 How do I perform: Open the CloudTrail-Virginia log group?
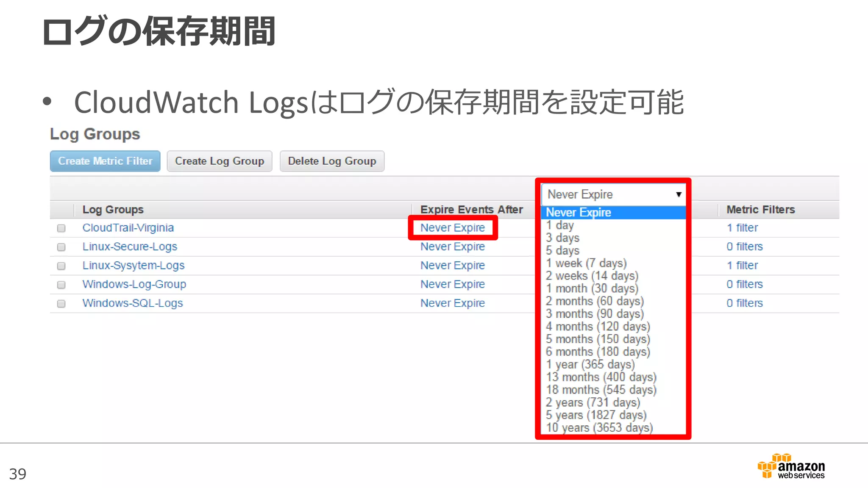point(128,228)
